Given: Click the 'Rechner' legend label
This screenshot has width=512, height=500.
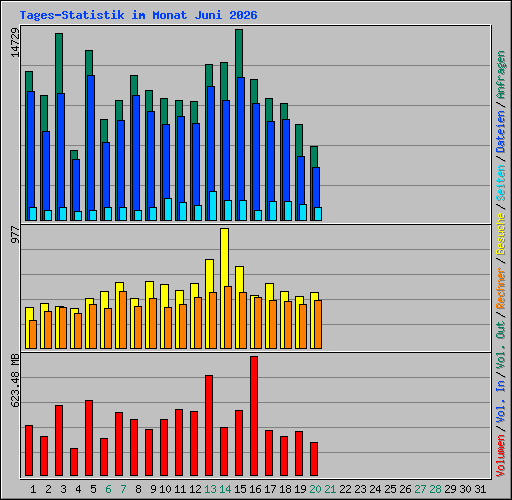Looking at the screenshot, I should [500, 288].
